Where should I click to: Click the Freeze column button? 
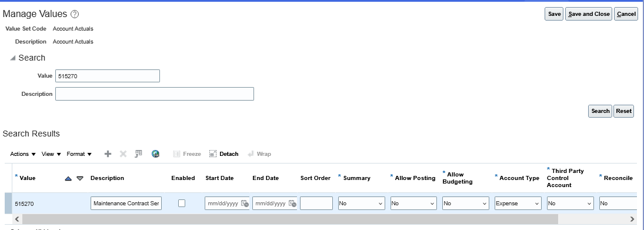(187, 154)
